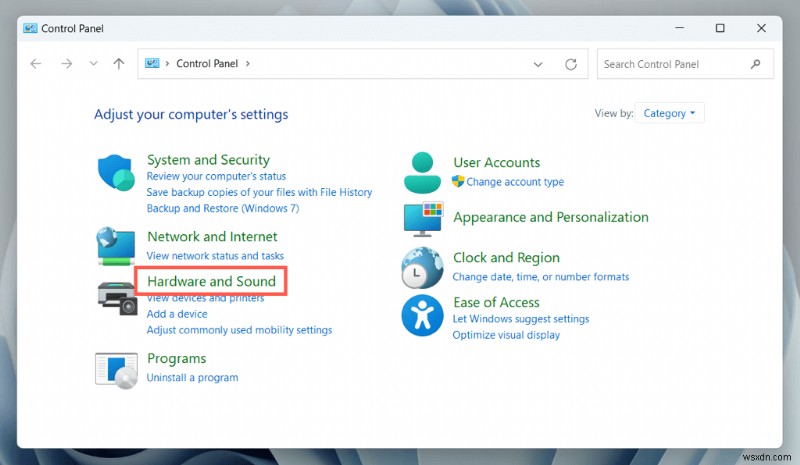Click the Appearance and Personalization monitor icon
Screen dimensions: 800x465
point(423,219)
